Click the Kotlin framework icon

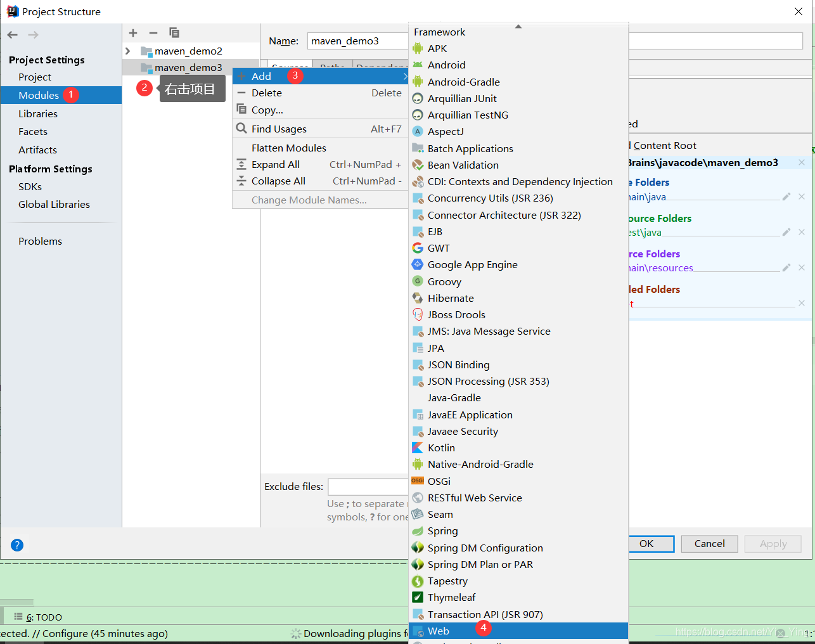(x=418, y=448)
